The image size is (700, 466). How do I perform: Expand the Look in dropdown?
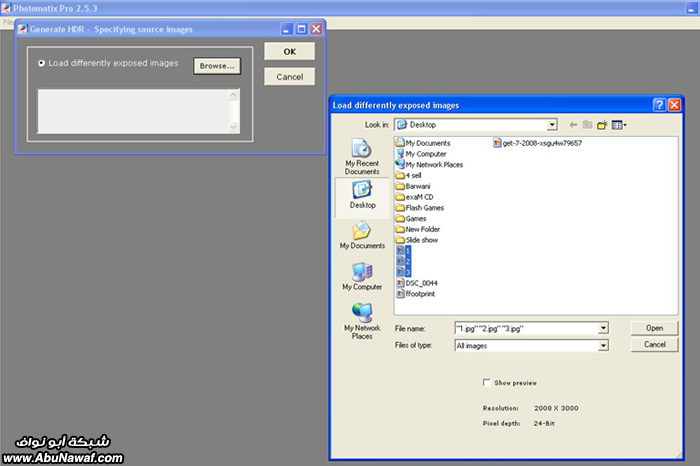(x=551, y=125)
